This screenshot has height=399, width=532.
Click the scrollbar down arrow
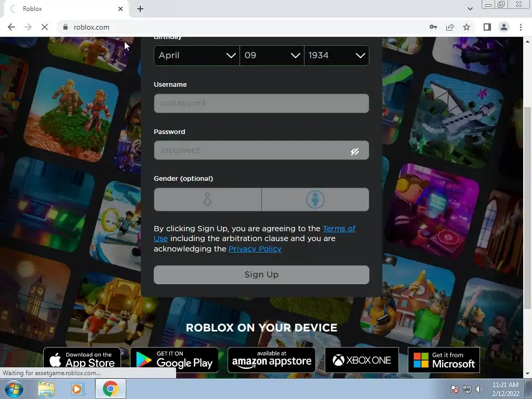pyautogui.click(x=528, y=374)
